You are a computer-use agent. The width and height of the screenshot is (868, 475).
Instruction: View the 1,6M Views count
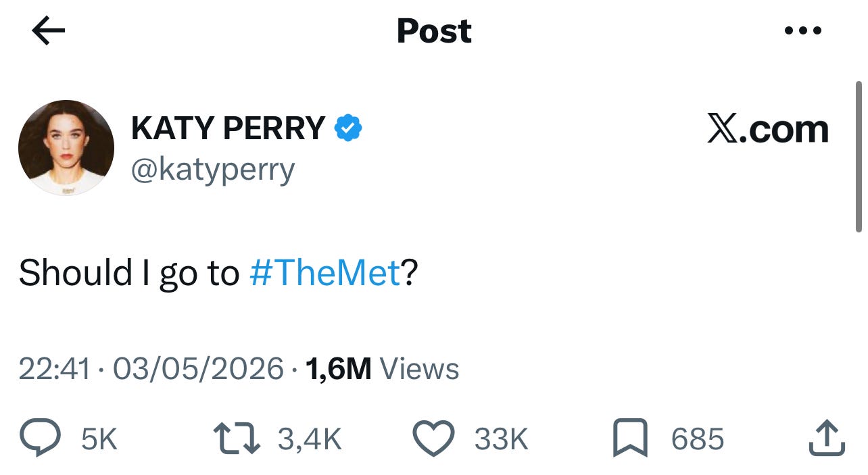383,369
